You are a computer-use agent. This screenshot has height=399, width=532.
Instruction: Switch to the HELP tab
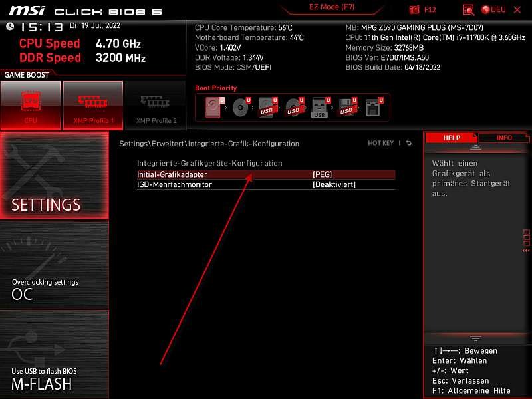(x=452, y=138)
